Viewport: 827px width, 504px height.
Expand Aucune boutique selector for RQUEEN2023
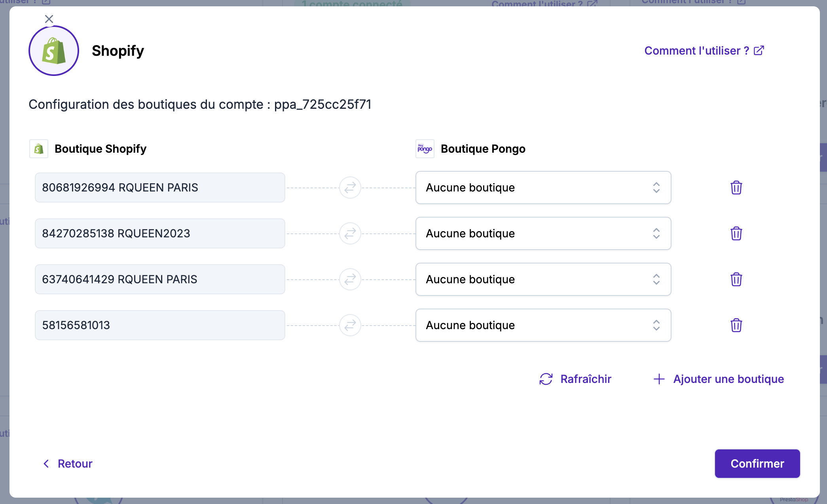coord(543,233)
